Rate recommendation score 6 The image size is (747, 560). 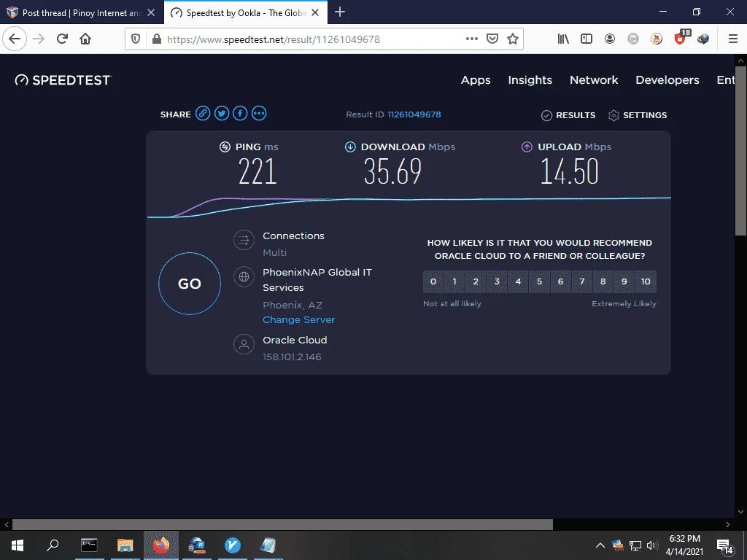click(x=560, y=281)
